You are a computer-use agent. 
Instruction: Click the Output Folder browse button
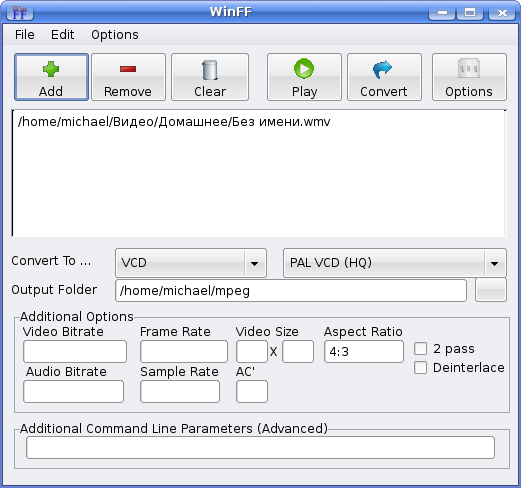pos(491,290)
